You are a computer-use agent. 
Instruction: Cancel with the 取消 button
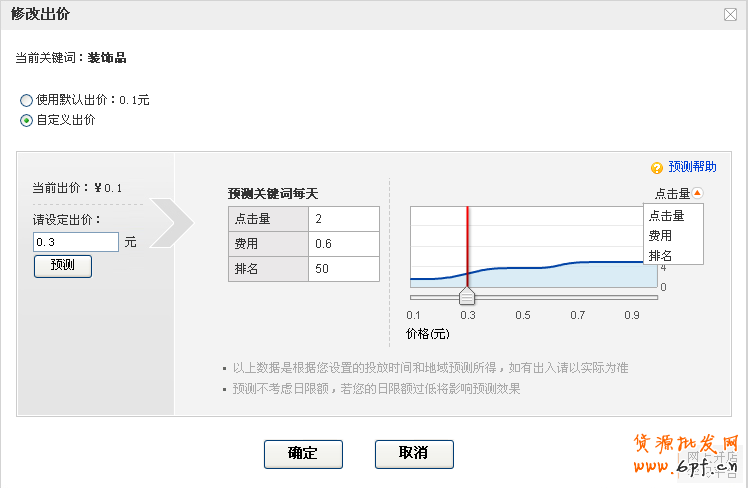[x=414, y=454]
